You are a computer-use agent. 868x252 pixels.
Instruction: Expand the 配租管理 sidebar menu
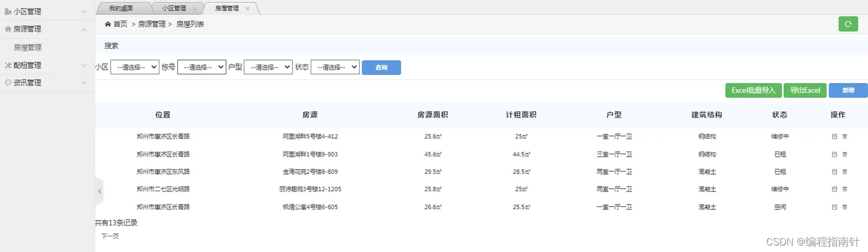[47, 65]
